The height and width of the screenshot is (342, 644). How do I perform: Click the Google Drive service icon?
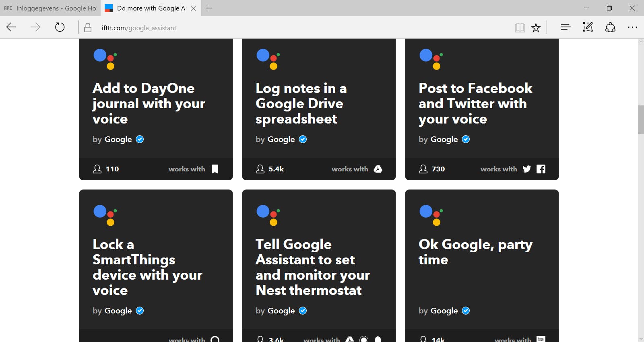pos(378,169)
